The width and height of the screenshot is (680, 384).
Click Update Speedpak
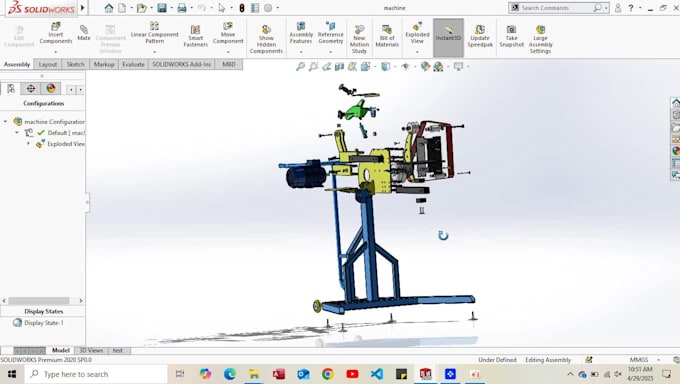[480, 36]
